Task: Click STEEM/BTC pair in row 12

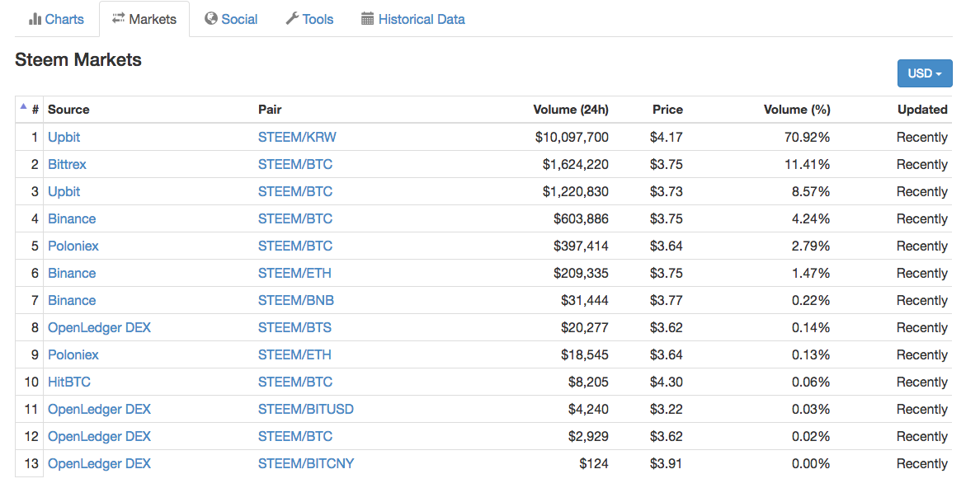Action: coord(295,436)
